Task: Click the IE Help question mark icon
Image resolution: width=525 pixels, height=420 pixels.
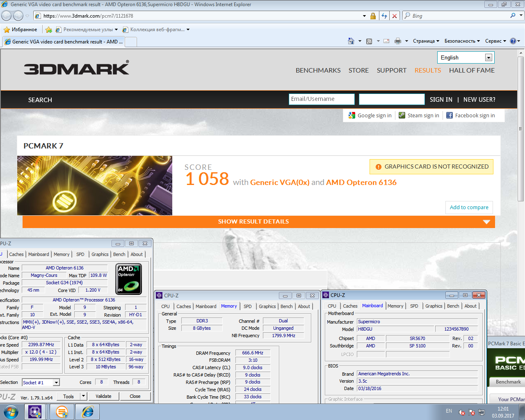Action: pos(513,41)
